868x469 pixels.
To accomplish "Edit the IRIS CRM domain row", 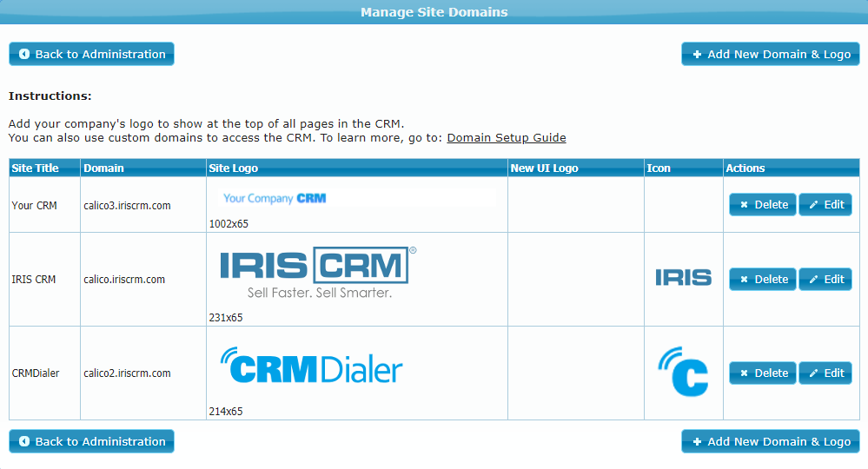I will (x=825, y=280).
